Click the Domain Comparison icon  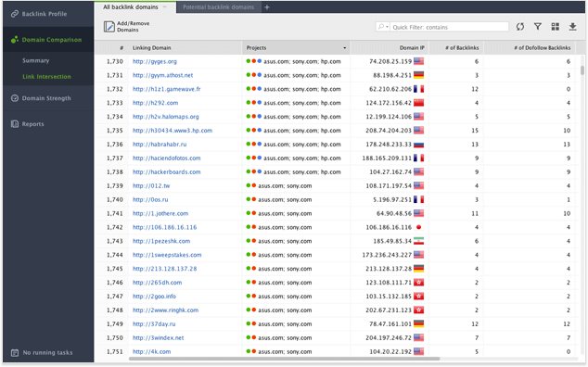pyautogui.click(x=15, y=39)
